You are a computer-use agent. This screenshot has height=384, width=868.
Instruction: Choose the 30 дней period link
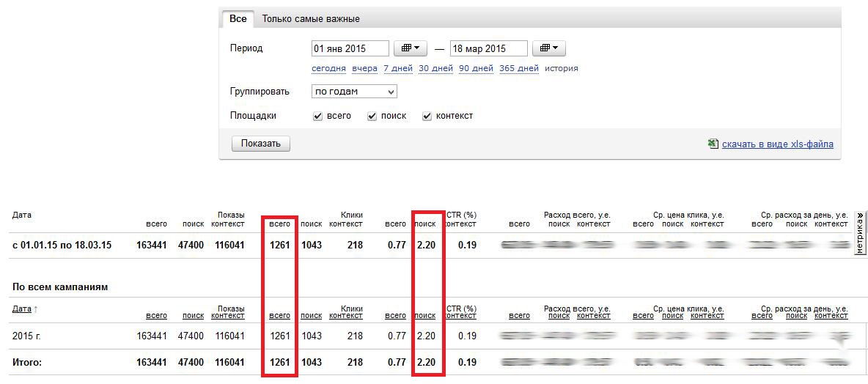tap(435, 69)
